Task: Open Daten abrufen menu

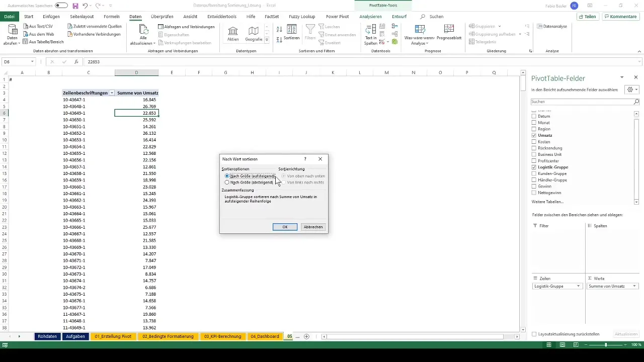Action: click(12, 34)
